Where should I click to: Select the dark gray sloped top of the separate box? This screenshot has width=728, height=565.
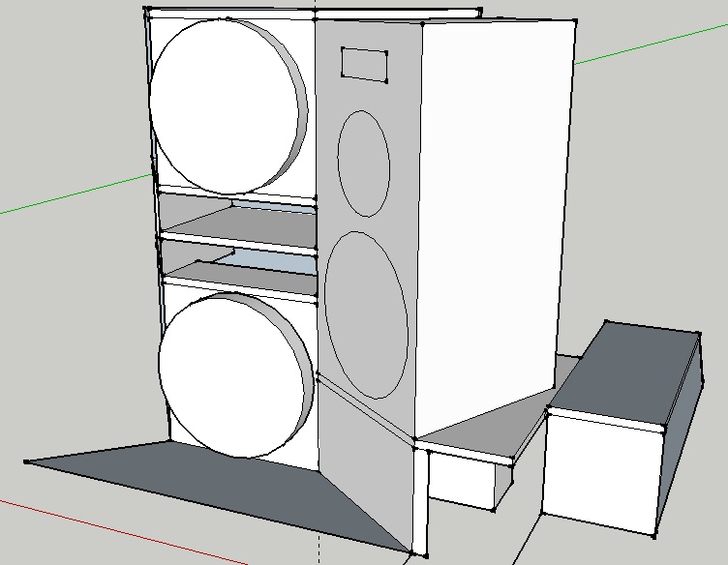point(626,372)
